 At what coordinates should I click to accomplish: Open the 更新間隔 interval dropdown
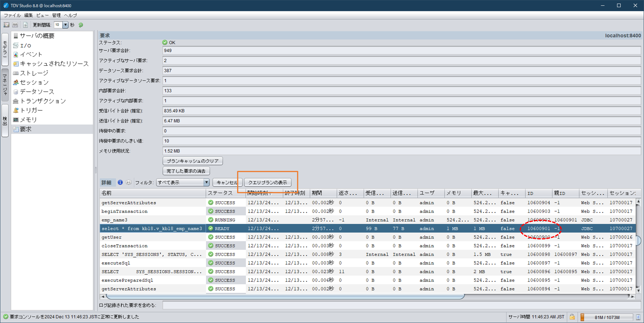[65, 25]
